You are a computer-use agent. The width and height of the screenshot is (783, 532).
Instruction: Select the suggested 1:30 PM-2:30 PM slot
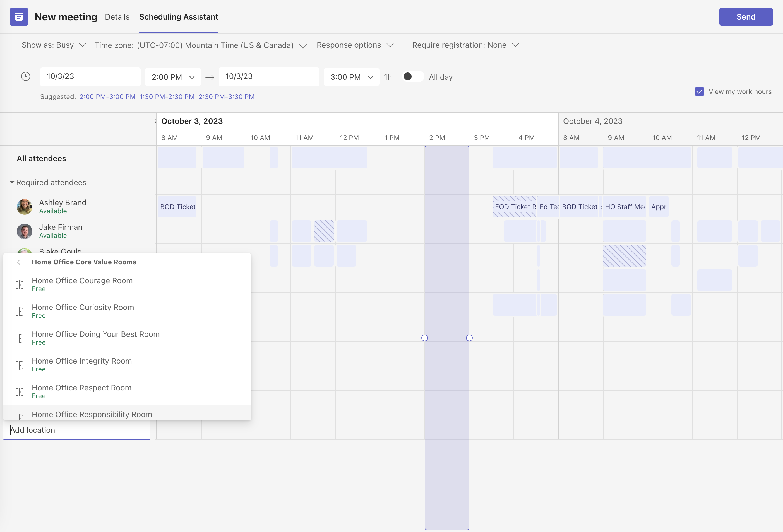[x=167, y=97]
